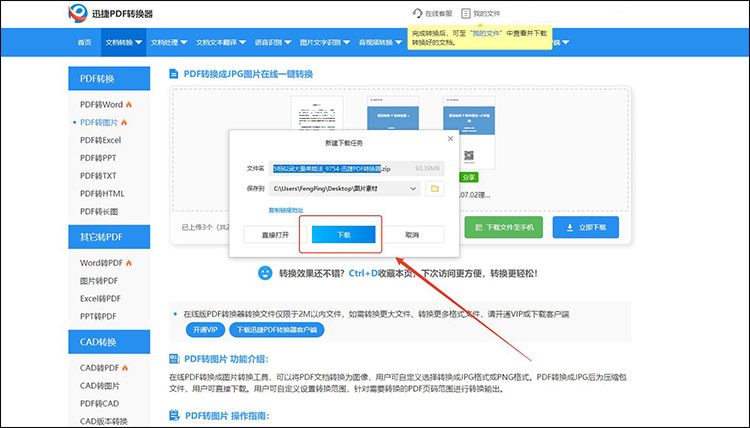Go to 首页 in navigation bar
750x428 pixels.
[84, 42]
